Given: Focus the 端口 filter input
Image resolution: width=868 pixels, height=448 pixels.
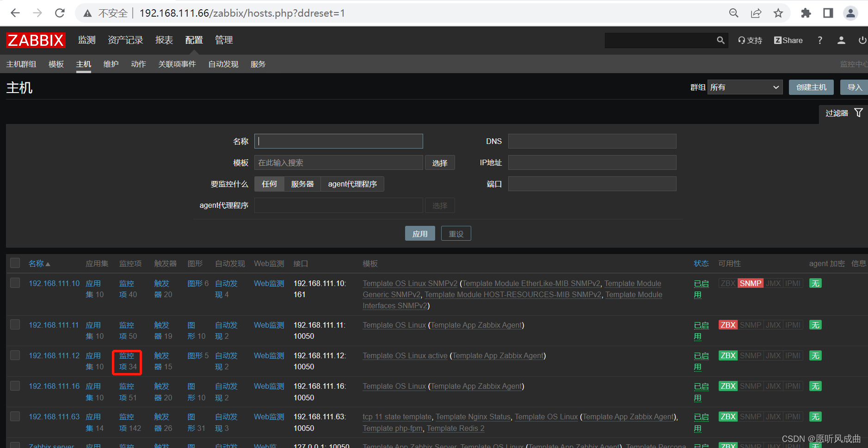Looking at the screenshot, I should [x=592, y=184].
